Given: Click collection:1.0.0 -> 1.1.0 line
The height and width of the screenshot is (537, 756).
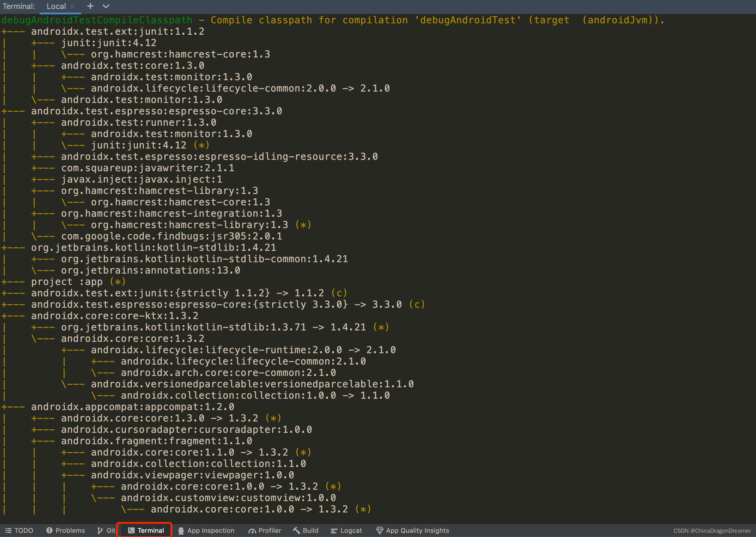Looking at the screenshot, I should 256,395.
